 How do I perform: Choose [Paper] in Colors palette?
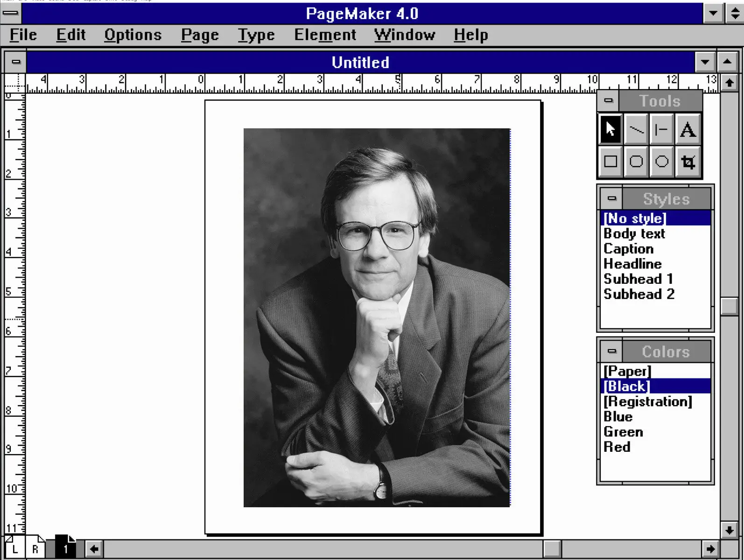pyautogui.click(x=655, y=371)
